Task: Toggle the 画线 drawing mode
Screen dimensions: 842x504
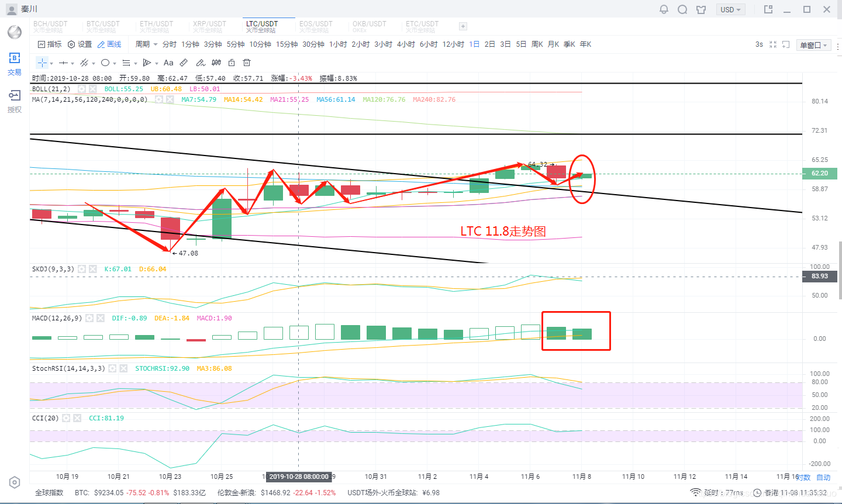Action: 109,44
